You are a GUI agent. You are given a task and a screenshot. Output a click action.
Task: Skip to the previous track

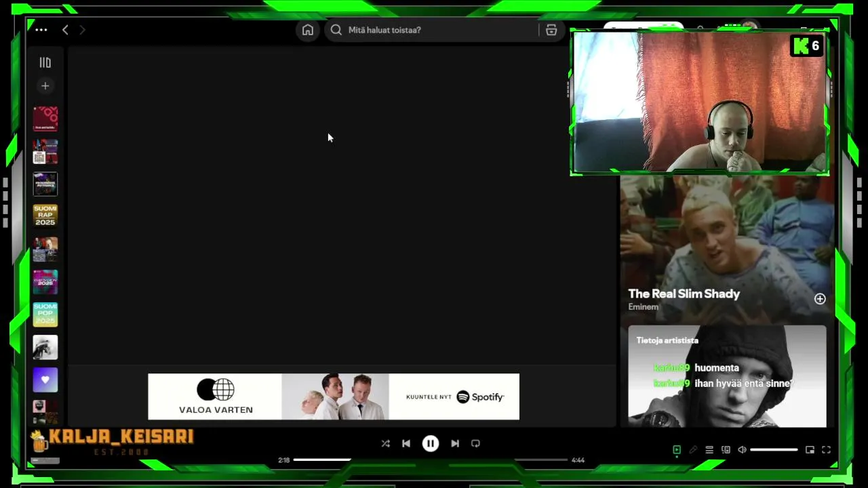(x=406, y=443)
